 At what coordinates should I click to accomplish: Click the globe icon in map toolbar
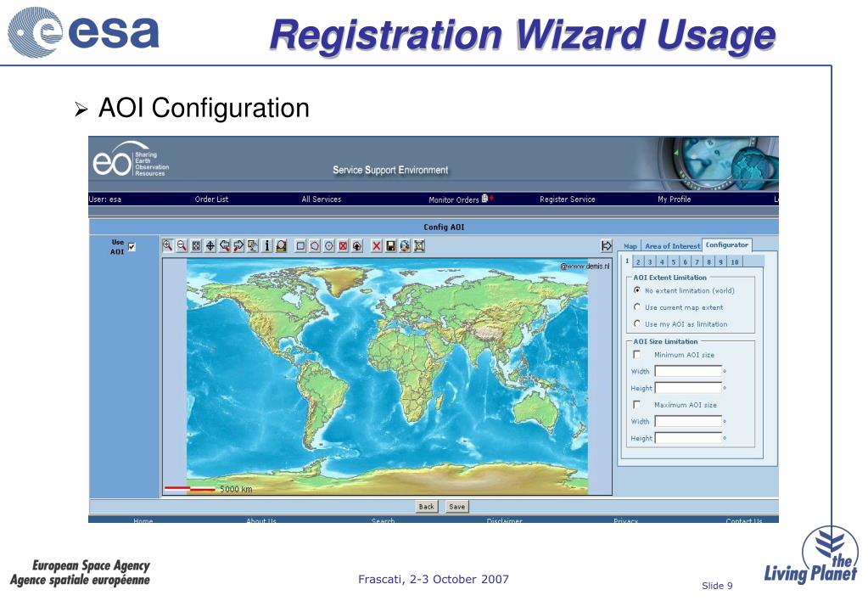click(406, 245)
